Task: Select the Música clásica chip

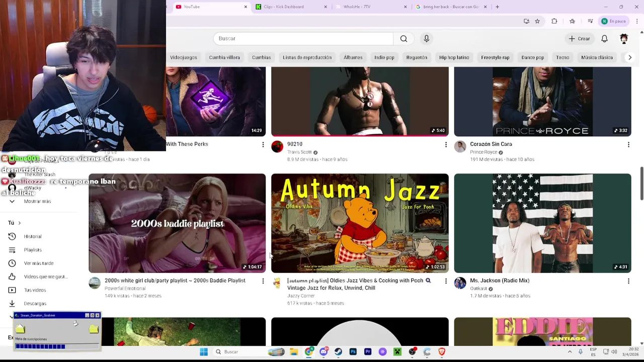Action: click(597, 57)
